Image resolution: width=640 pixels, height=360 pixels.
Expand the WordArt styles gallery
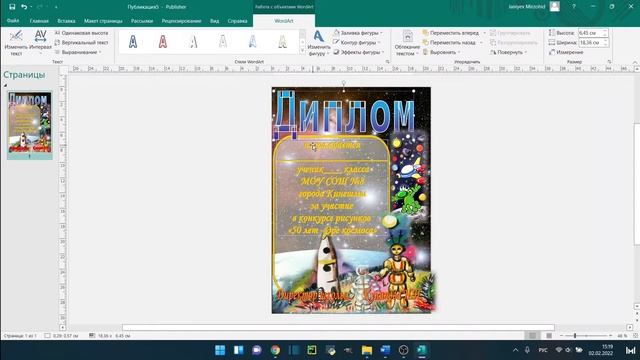click(302, 51)
